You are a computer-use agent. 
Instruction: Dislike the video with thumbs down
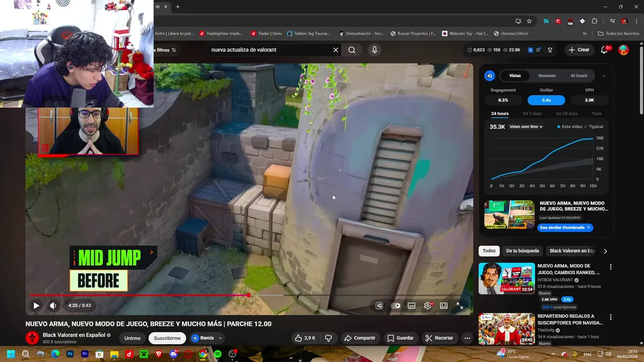tap(329, 338)
